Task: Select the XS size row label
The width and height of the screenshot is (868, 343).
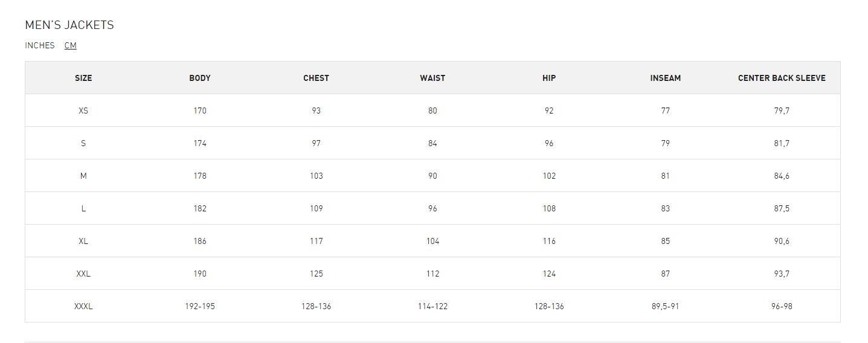Action: 83,111
